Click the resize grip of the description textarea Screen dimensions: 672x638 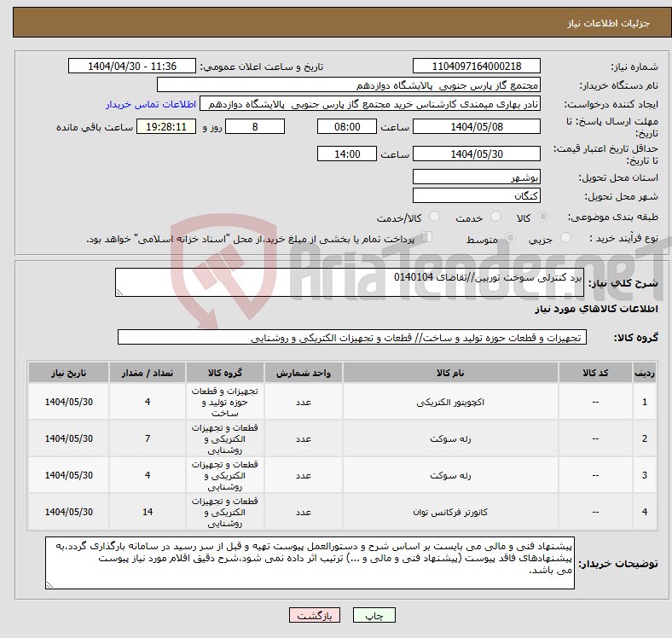click(119, 293)
